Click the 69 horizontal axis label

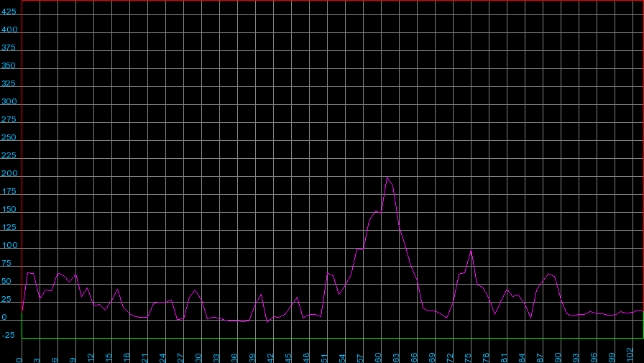pos(432,358)
